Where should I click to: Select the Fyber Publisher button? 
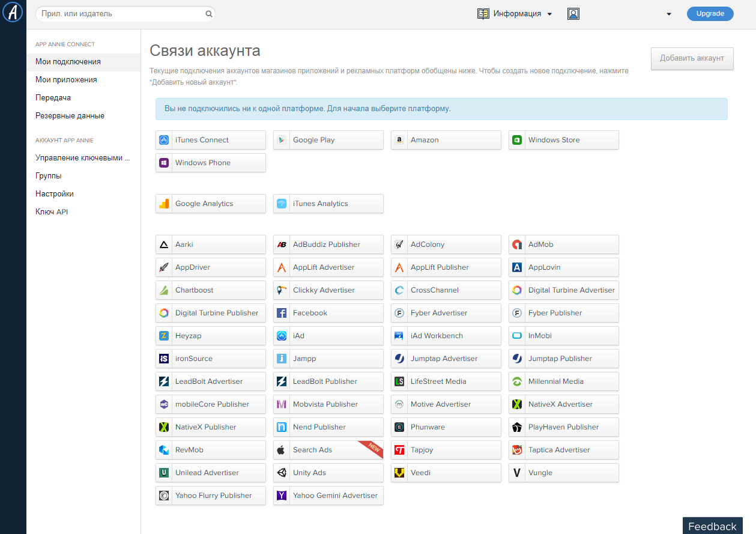563,313
